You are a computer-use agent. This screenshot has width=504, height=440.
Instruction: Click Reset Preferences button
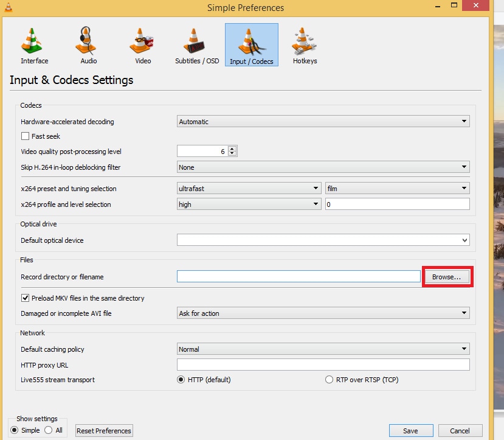[x=104, y=431]
